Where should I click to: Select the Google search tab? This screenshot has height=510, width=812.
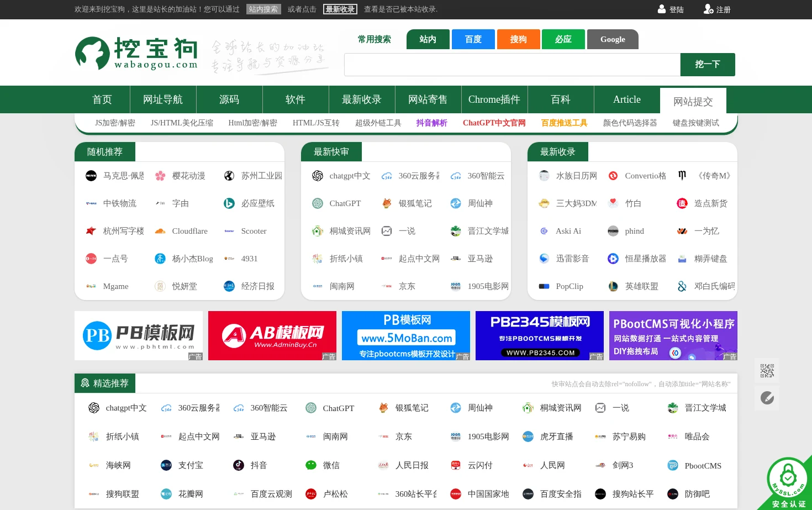click(613, 39)
